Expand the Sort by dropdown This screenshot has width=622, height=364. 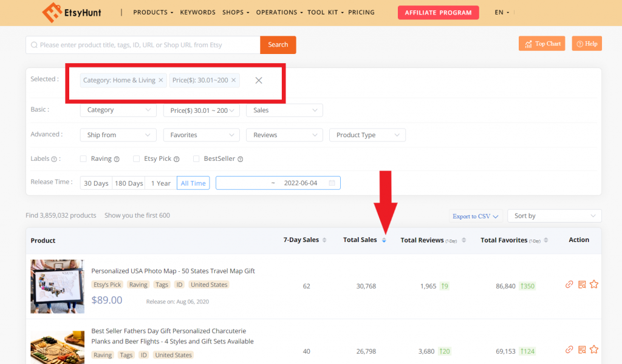pyautogui.click(x=554, y=216)
